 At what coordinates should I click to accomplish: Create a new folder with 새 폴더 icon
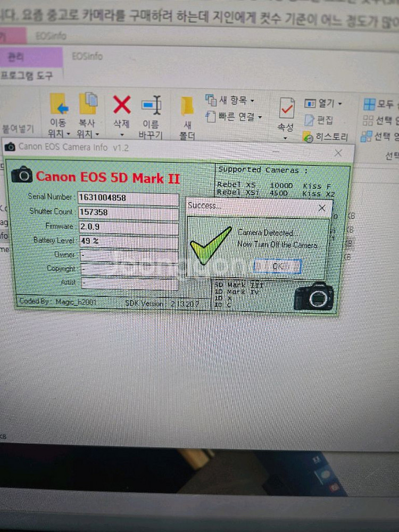[187, 106]
